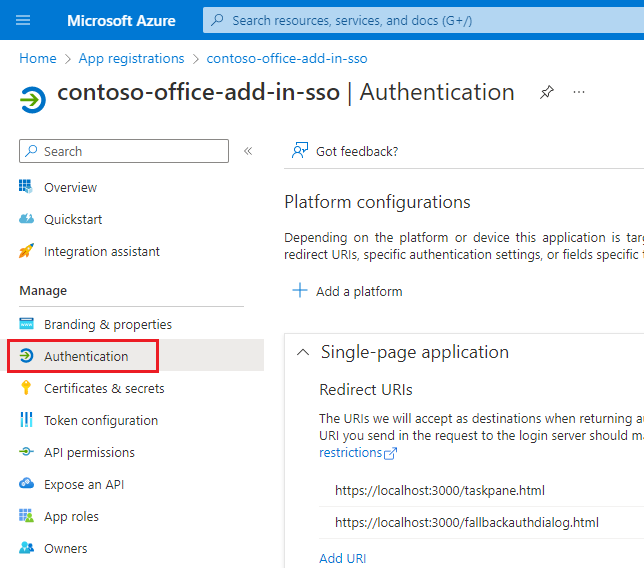Click the Add URI link
Image resolution: width=644 pixels, height=568 pixels.
click(x=342, y=558)
